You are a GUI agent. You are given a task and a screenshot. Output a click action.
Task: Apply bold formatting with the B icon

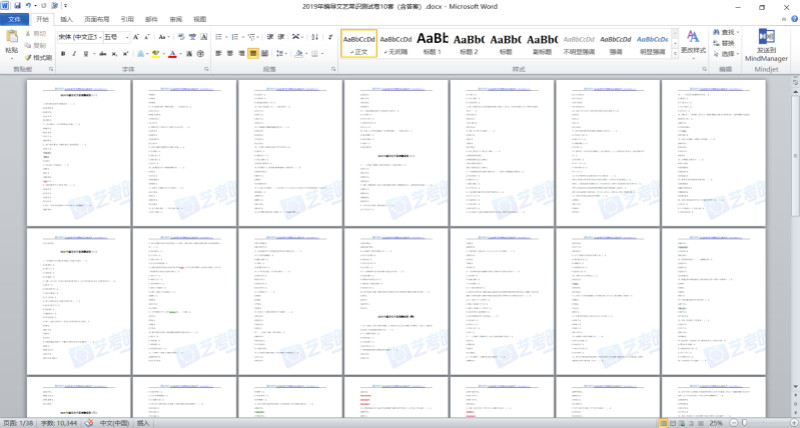pyautogui.click(x=63, y=52)
